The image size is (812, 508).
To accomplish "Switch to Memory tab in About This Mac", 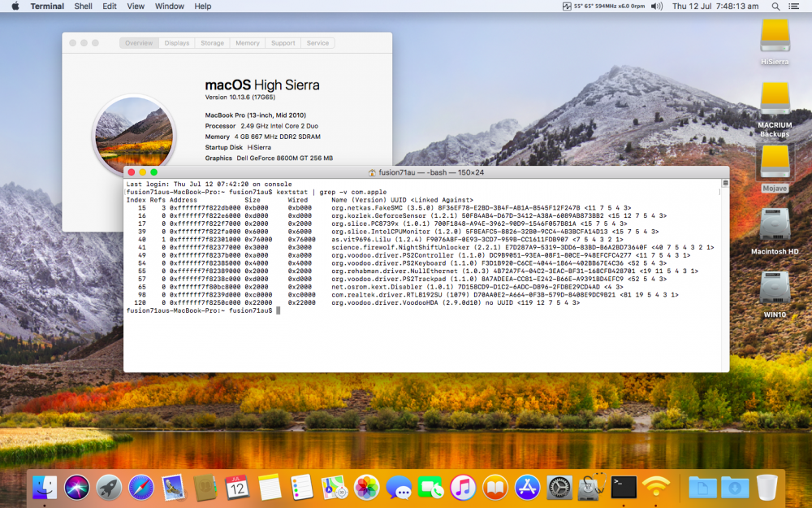I will (248, 43).
